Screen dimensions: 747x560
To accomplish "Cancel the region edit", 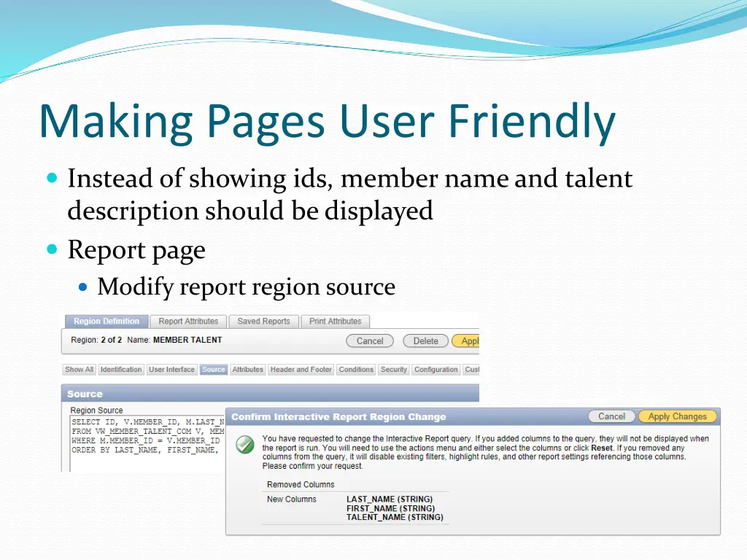I will tap(369, 341).
